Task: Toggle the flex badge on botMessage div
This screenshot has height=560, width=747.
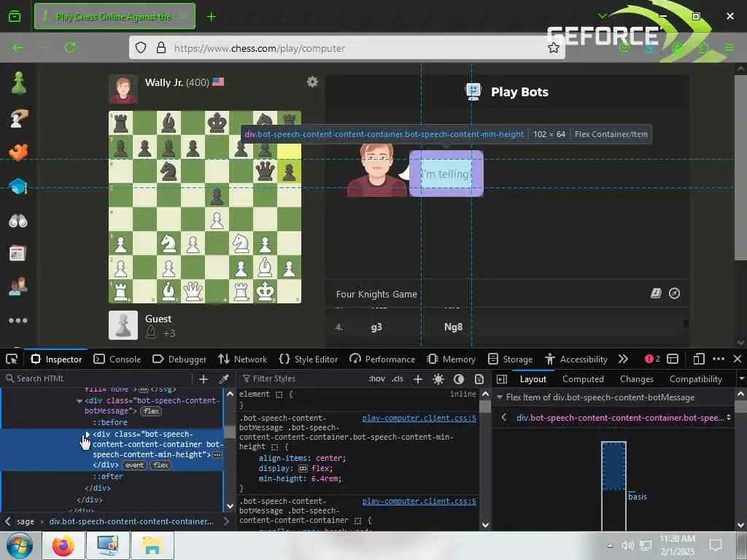Action: (x=152, y=411)
